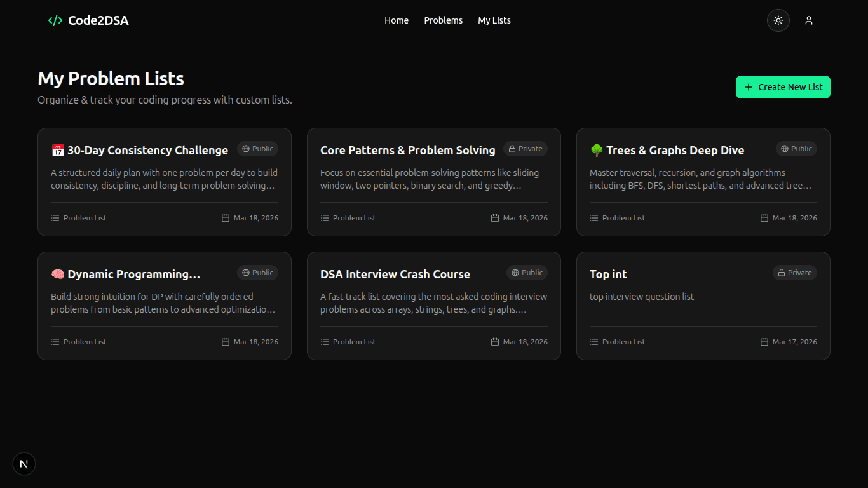
Task: Open the user profile icon
Action: pyautogui.click(x=809, y=20)
